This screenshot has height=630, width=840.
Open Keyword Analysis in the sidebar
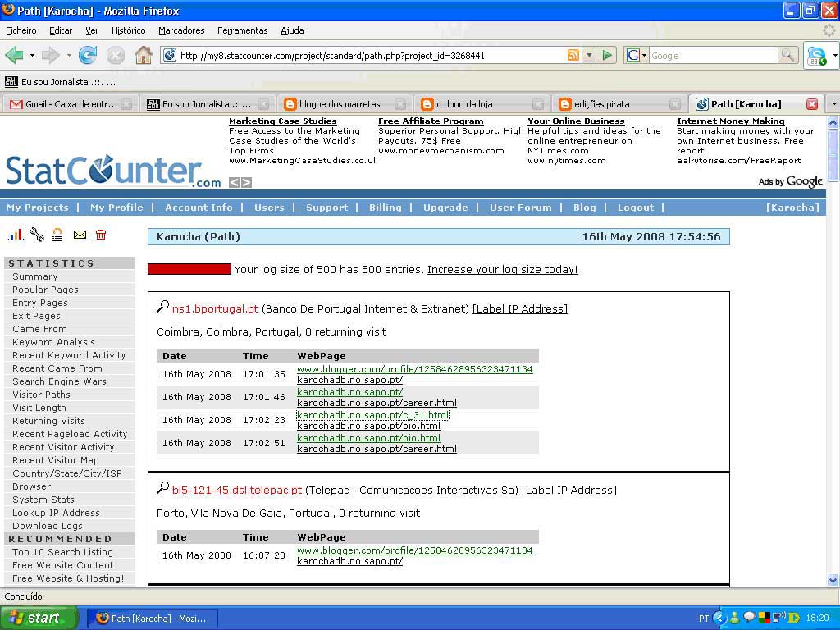(53, 342)
